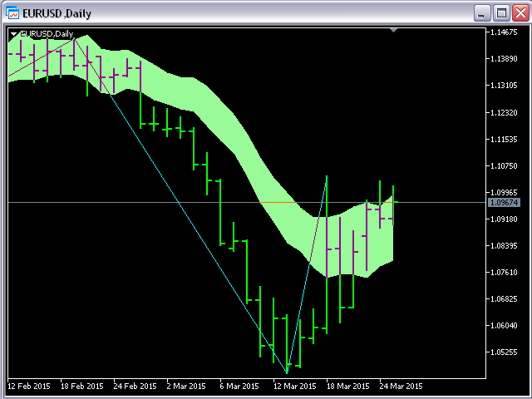Click the 24 Feb 2015 date label
The height and width of the screenshot is (399, 532).
pyautogui.click(x=135, y=386)
